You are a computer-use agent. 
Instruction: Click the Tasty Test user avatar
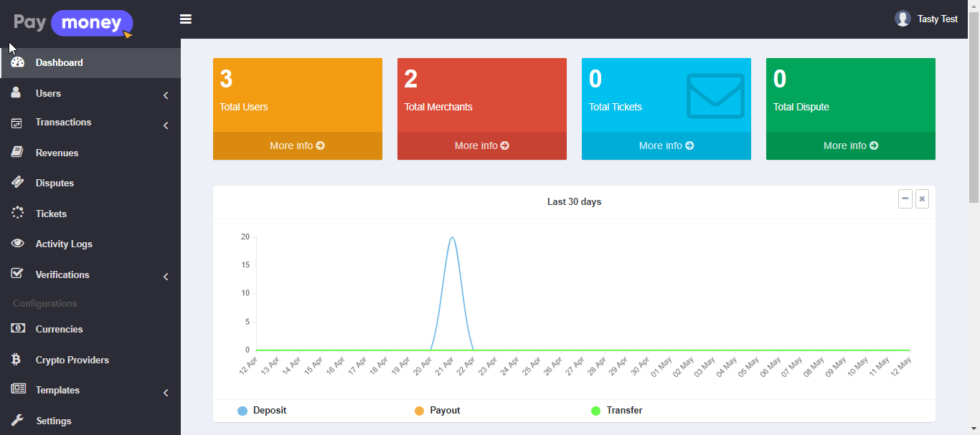903,19
